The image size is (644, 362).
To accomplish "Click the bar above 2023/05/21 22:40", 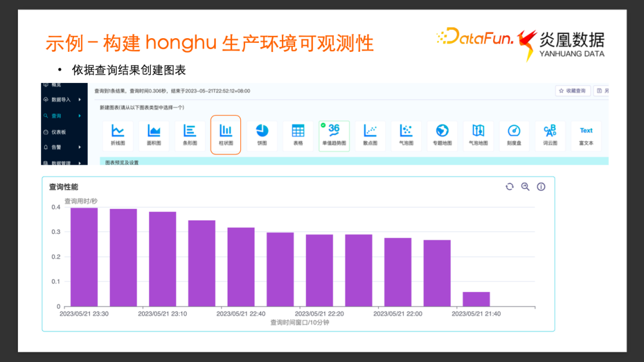I will pos(241,267).
